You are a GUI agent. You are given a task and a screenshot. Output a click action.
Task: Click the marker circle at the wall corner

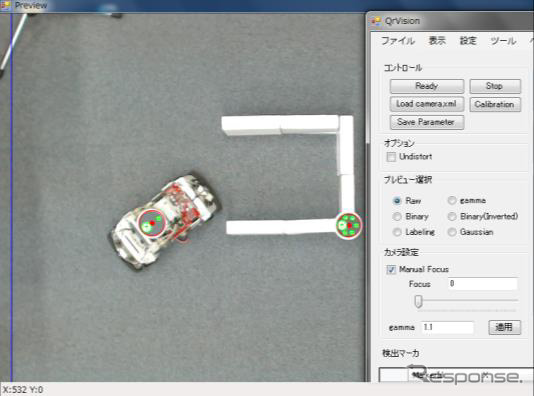tap(348, 225)
